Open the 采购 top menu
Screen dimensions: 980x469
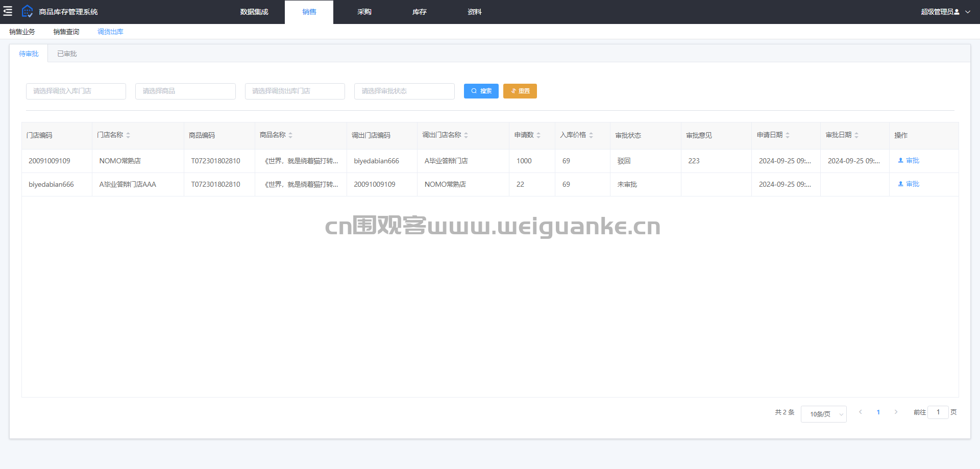364,12
